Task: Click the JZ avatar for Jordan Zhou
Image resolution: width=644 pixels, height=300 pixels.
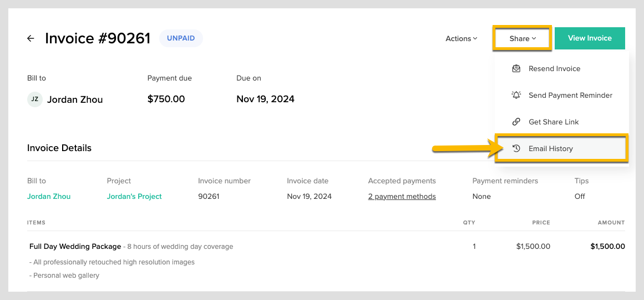Action: point(34,99)
